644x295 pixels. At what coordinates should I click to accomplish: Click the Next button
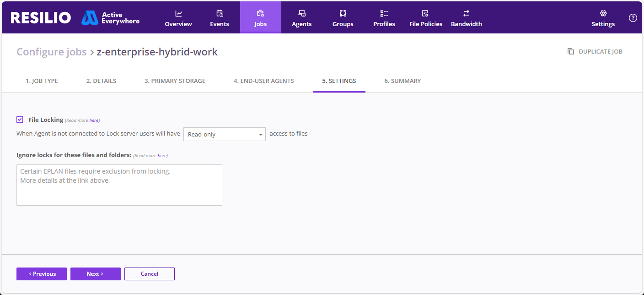coord(96,274)
